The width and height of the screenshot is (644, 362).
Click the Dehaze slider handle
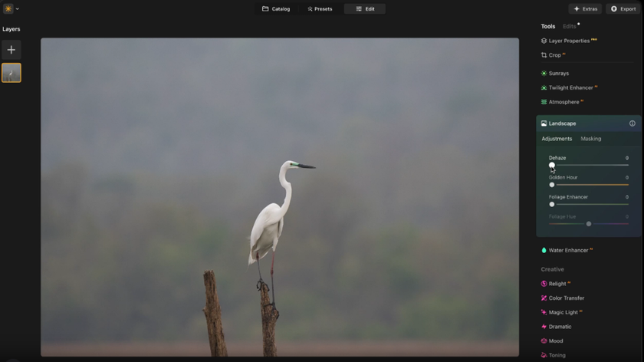click(x=551, y=165)
